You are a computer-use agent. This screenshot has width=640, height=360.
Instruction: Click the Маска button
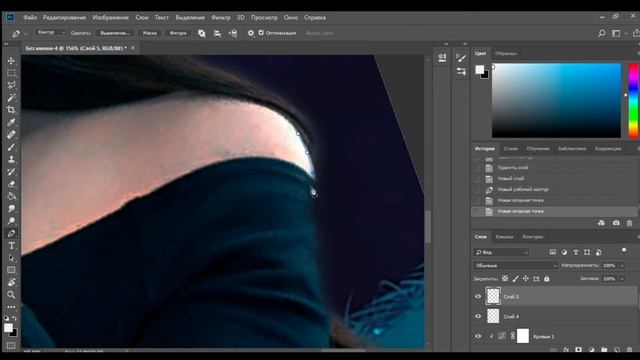149,33
